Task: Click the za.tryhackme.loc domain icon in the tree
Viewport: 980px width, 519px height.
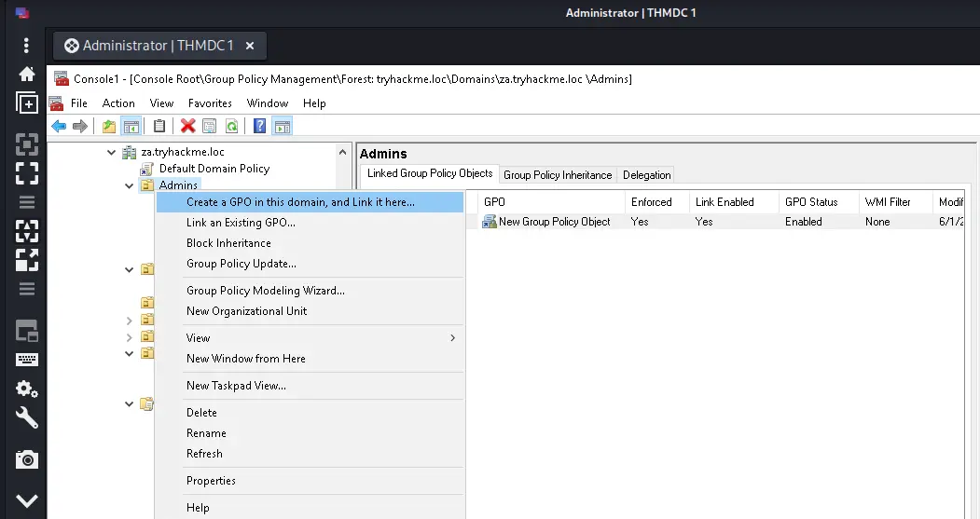Action: [130, 152]
